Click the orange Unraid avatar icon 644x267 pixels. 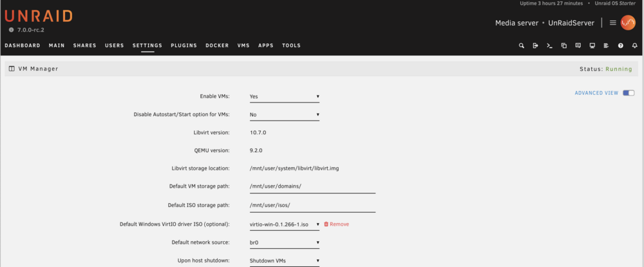point(627,23)
